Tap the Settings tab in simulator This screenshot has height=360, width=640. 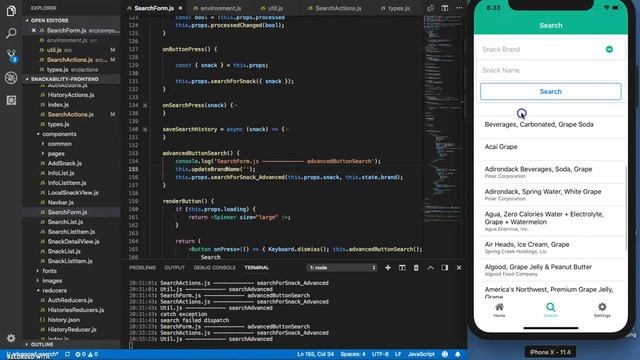coord(602,310)
